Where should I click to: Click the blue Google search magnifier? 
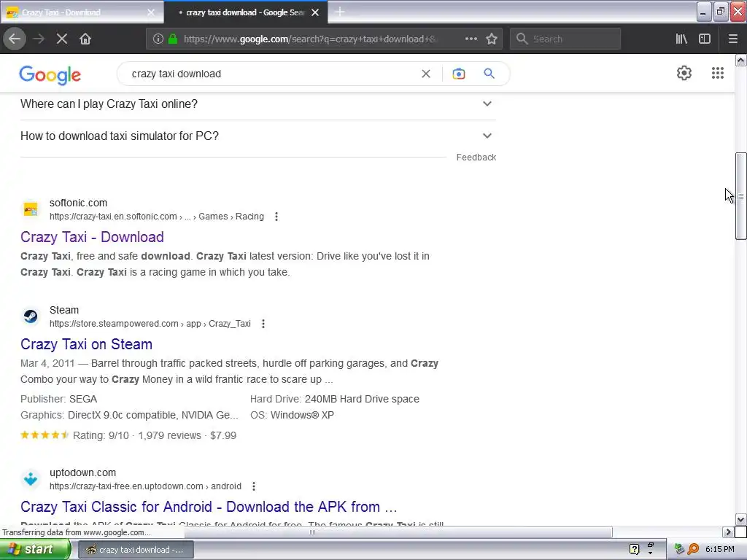coord(489,74)
